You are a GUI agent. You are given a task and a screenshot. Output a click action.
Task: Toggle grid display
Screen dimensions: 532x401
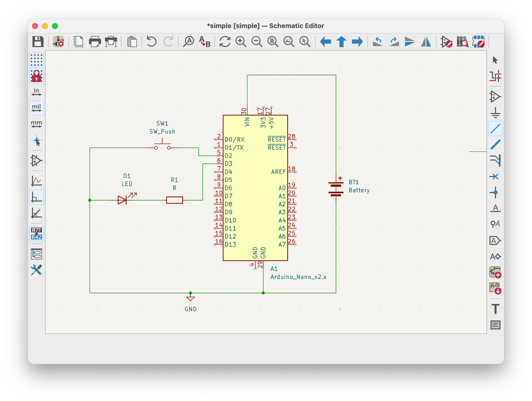tap(36, 60)
